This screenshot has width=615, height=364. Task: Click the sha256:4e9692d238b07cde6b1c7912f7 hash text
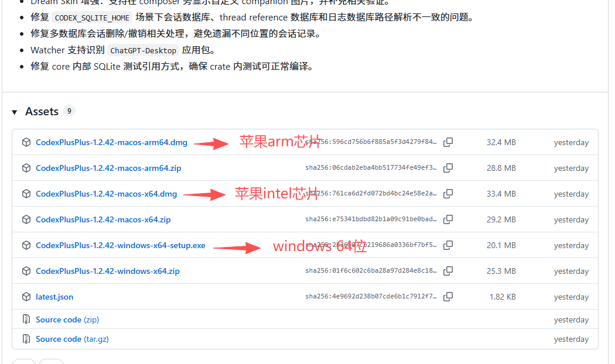point(371,296)
